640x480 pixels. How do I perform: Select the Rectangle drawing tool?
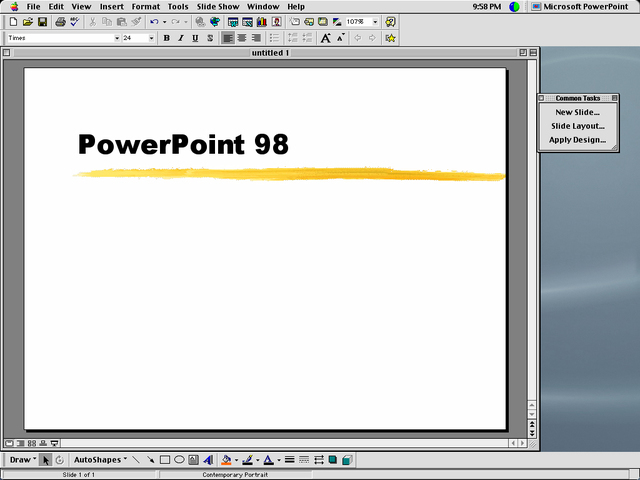(165, 460)
